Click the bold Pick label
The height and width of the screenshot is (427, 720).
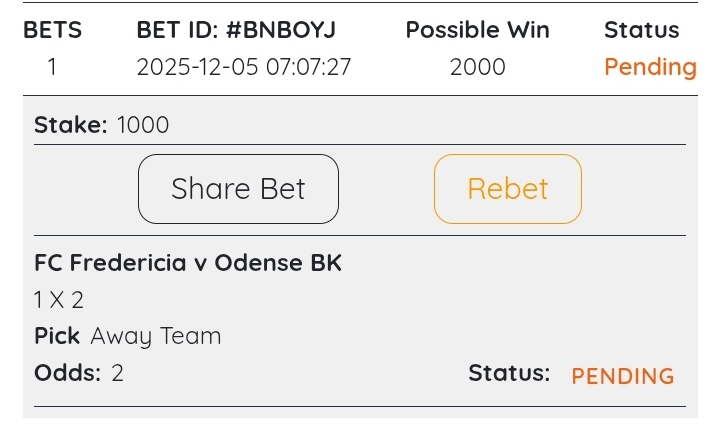(x=57, y=336)
